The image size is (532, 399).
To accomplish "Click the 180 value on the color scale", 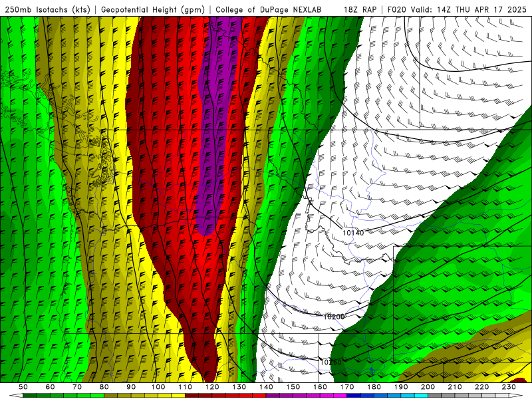I will pyautogui.click(x=374, y=387).
